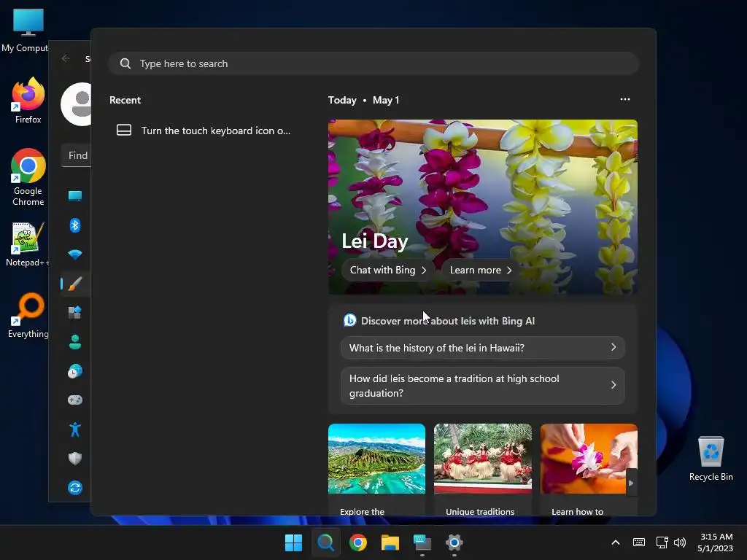747x560 pixels.
Task: Launch Firefox from the desktop
Action: click(x=28, y=101)
